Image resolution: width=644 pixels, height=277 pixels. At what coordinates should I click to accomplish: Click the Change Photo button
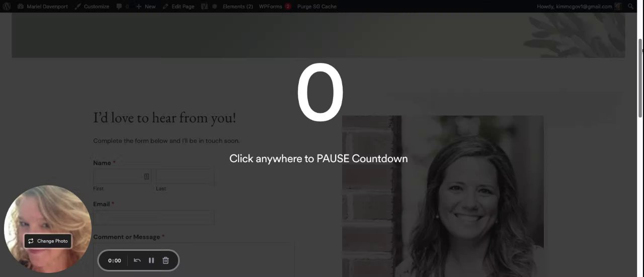pyautogui.click(x=48, y=241)
